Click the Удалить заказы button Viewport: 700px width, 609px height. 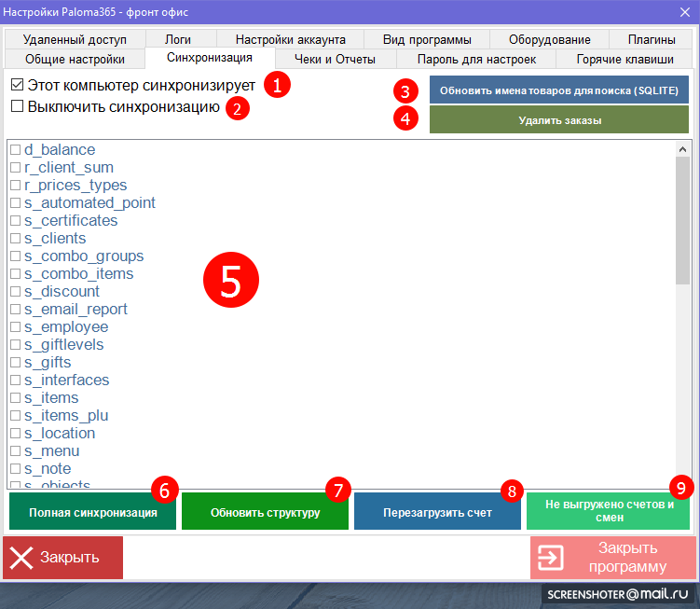coord(559,120)
